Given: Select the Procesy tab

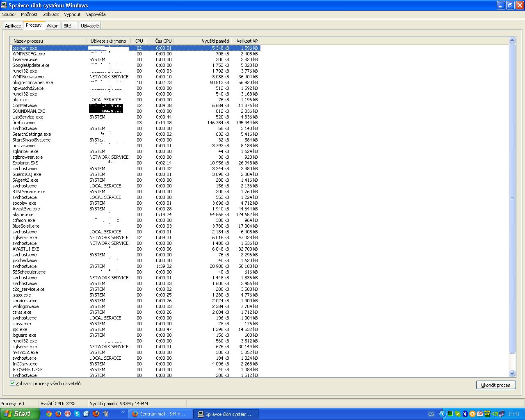Looking at the screenshot, I should coord(34,25).
